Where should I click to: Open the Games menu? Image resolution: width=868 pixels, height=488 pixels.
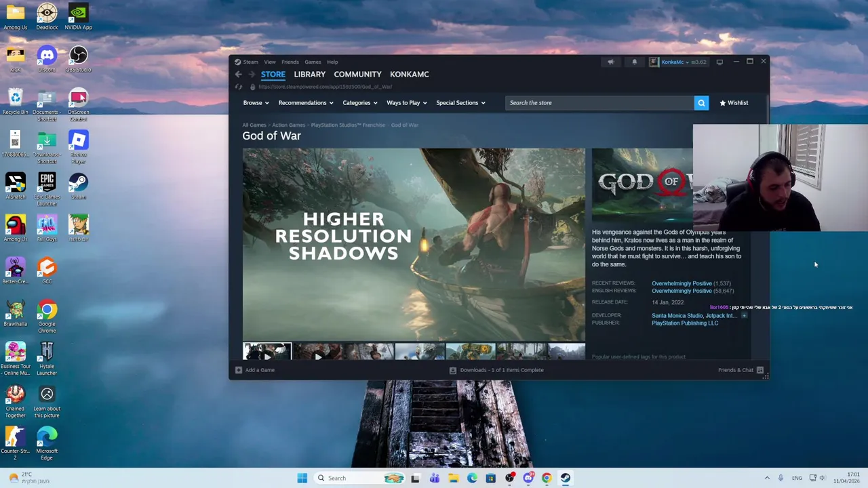coord(313,62)
